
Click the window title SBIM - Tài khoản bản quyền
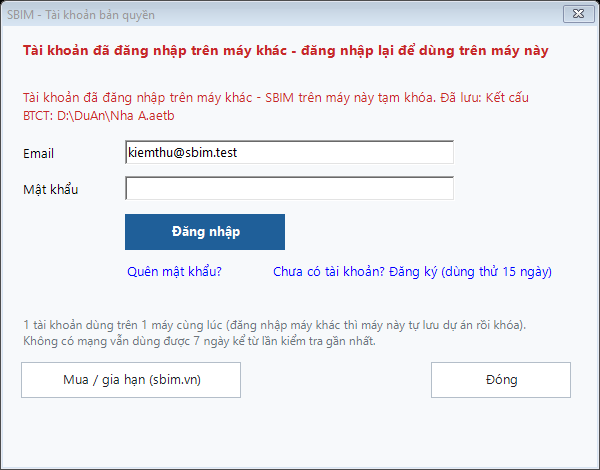[x=81, y=15]
